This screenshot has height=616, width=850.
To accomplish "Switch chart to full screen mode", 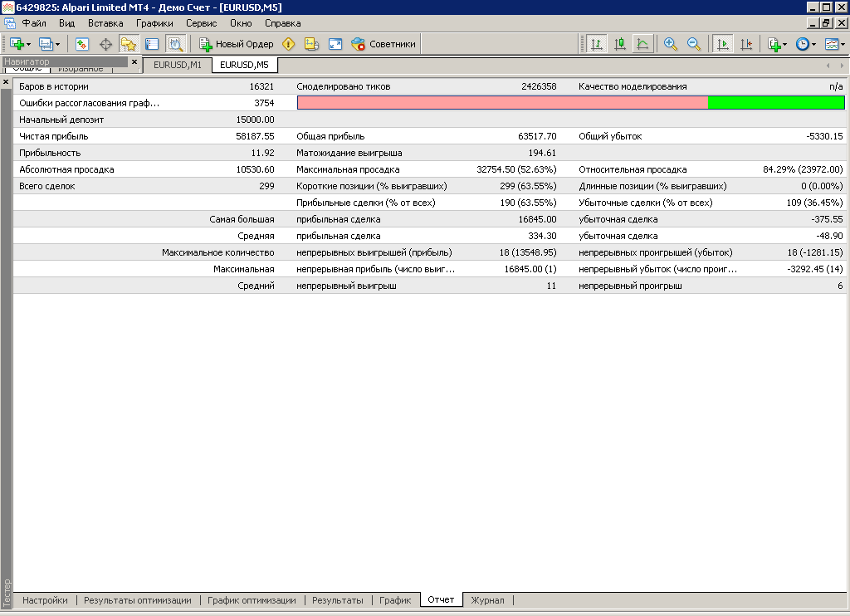I will click(x=335, y=44).
